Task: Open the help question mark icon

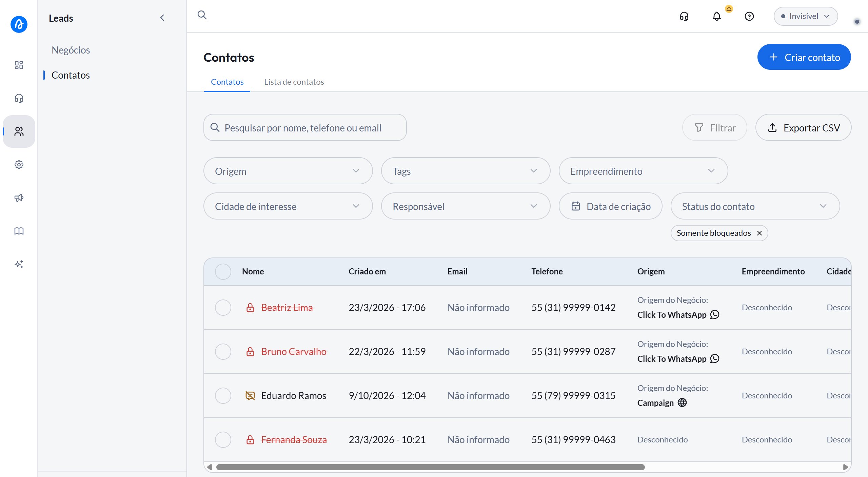Action: [749, 16]
